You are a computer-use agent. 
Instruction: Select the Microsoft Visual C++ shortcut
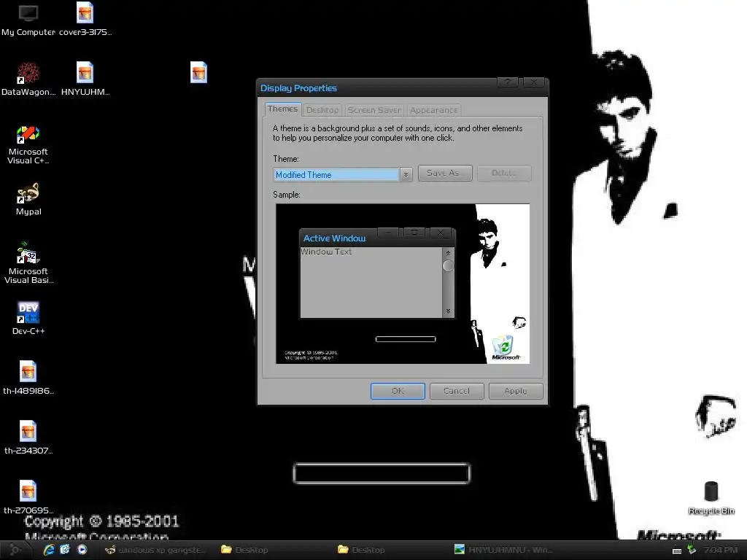coord(28,145)
